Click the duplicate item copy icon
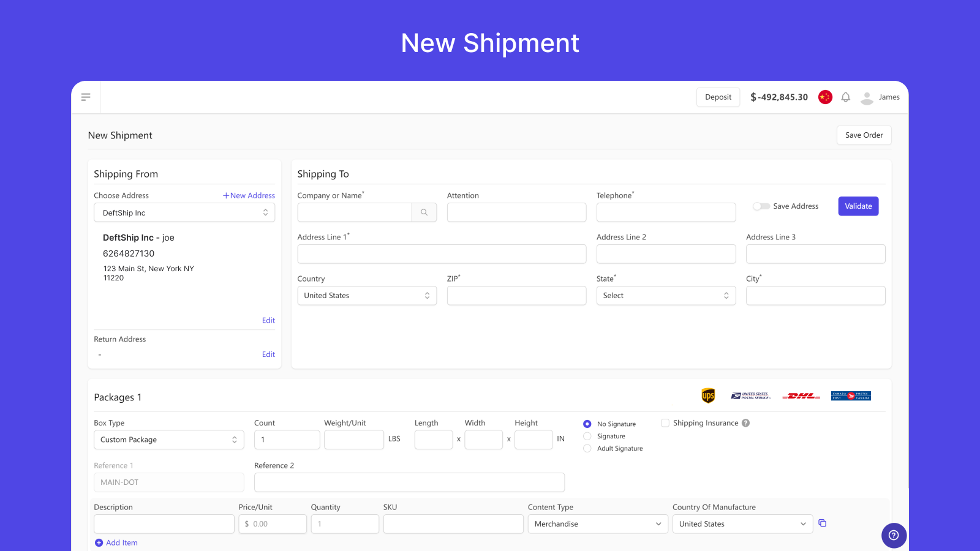Viewport: 980px width, 551px height. coord(822,523)
